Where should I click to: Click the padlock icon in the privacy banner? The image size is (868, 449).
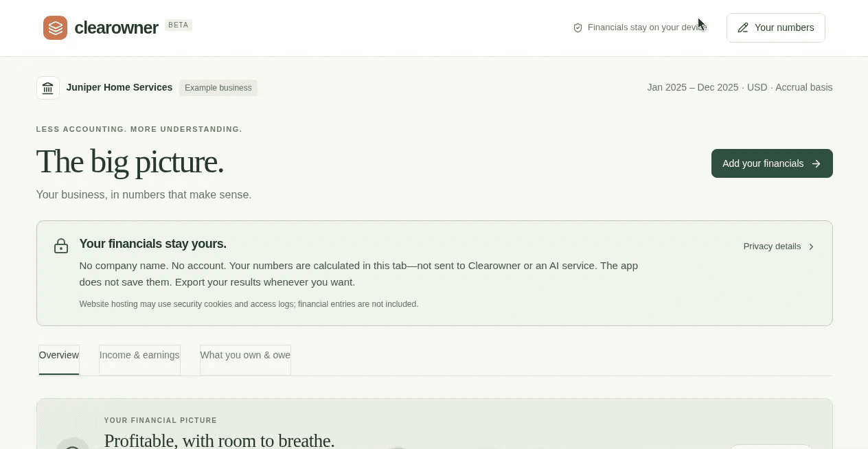tap(61, 246)
